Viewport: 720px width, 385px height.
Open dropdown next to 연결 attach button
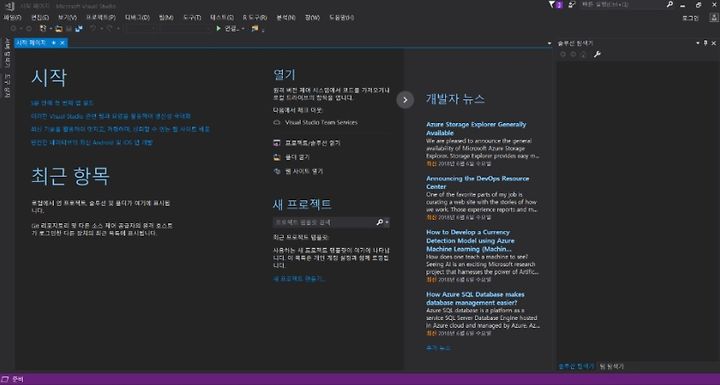tap(243, 28)
